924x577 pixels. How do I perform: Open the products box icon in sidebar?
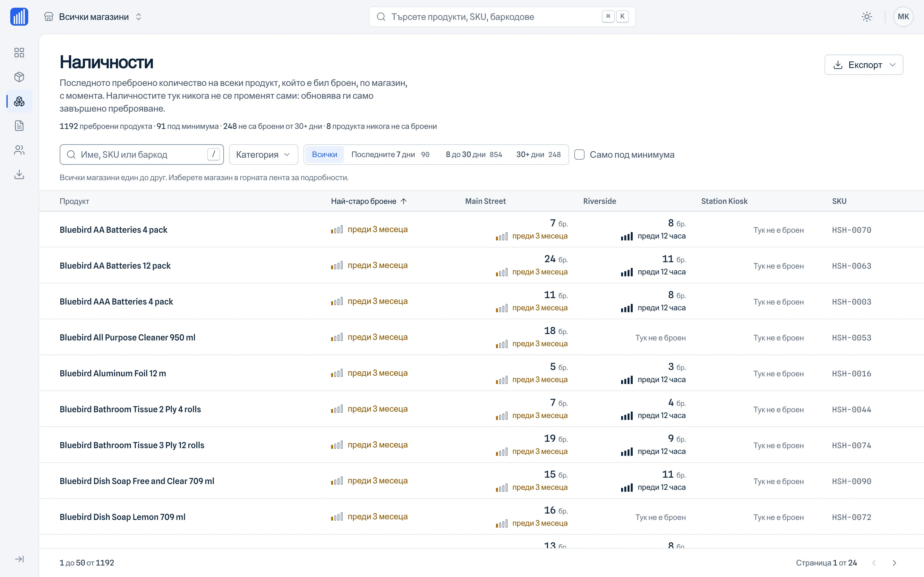click(19, 77)
